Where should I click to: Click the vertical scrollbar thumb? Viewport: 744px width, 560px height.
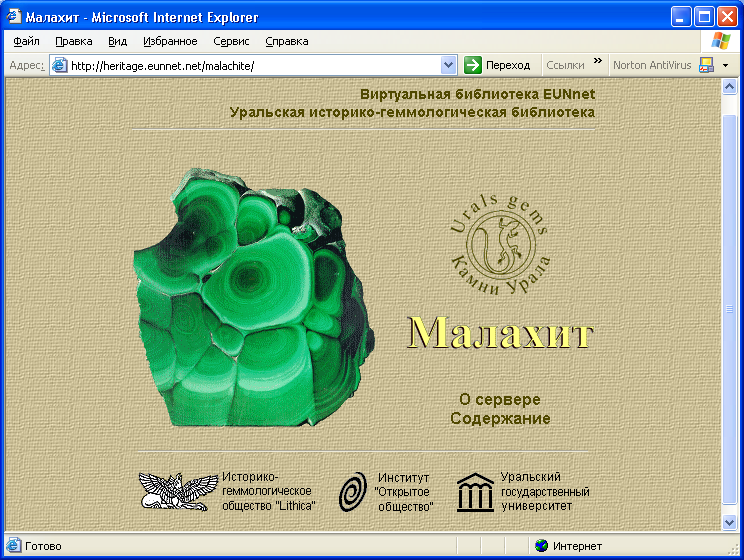729,309
